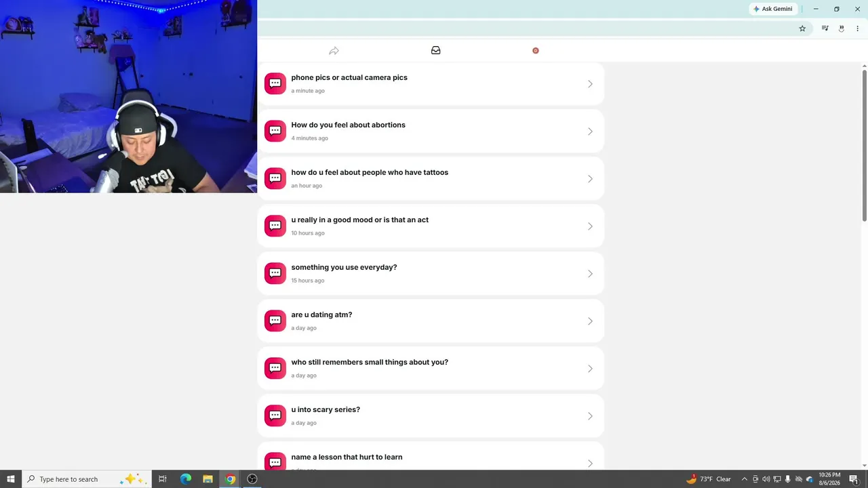Open the Windows Start menu

[x=11, y=479]
